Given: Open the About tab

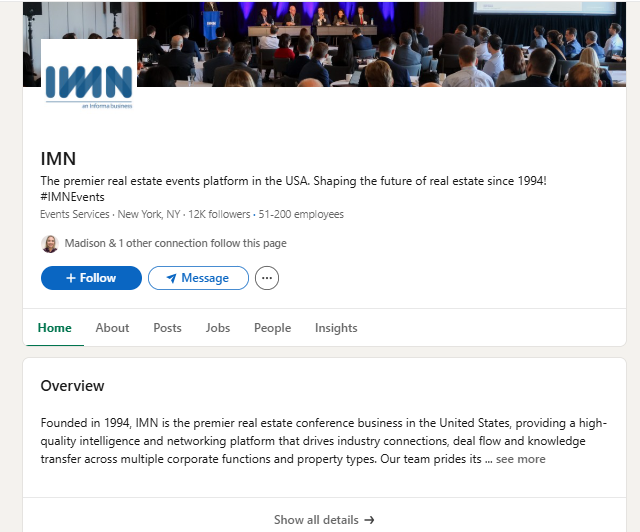Looking at the screenshot, I should click(x=112, y=328).
